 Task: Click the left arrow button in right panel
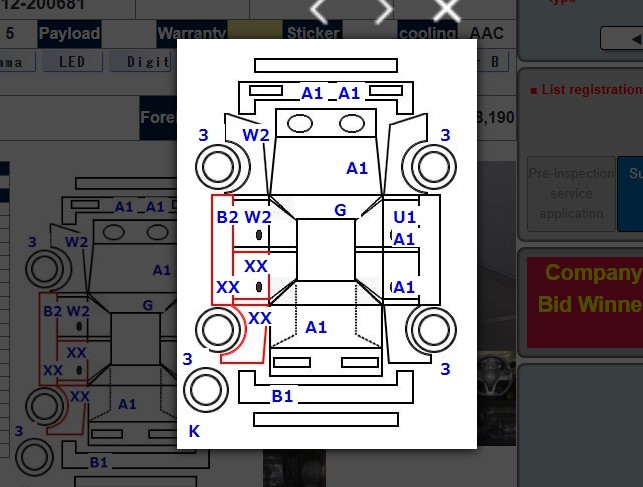click(x=623, y=39)
